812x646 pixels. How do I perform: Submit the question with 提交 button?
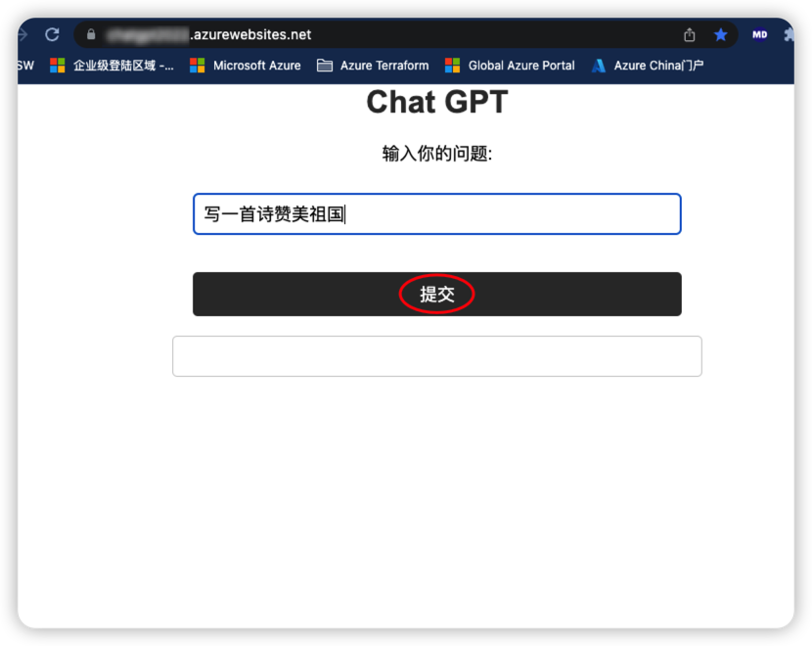437,294
